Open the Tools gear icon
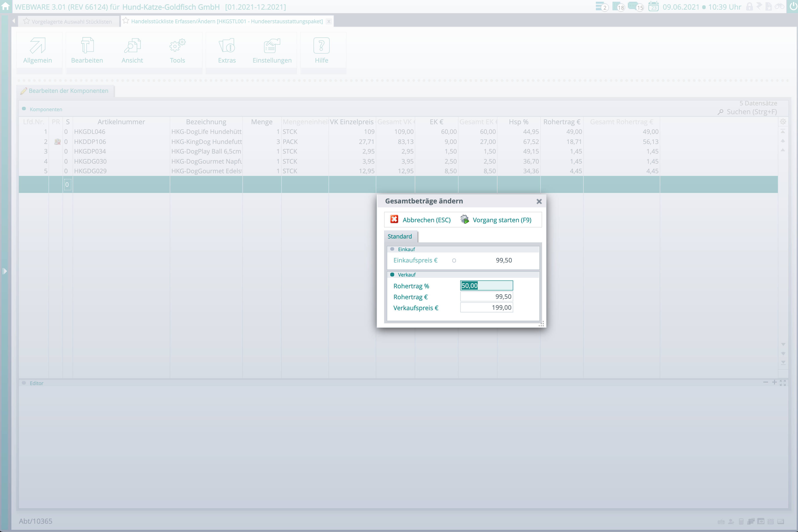The image size is (798, 532). click(x=177, y=45)
